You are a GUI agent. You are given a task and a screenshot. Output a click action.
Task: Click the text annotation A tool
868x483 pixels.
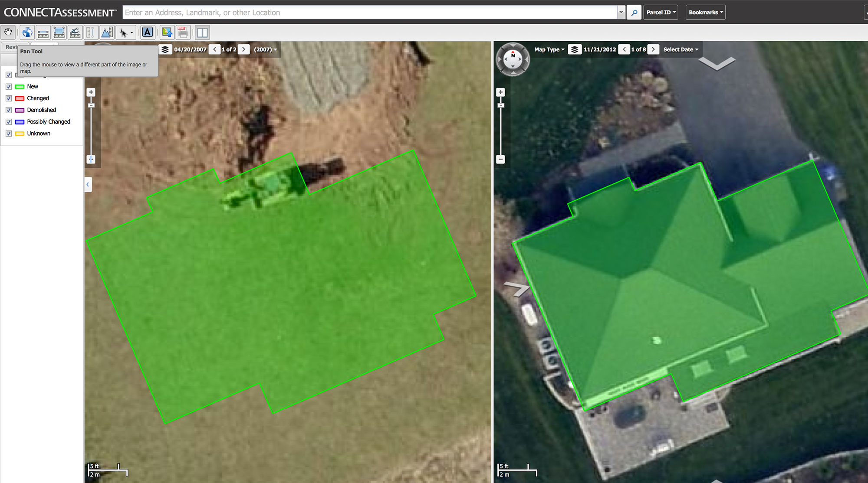(x=148, y=32)
